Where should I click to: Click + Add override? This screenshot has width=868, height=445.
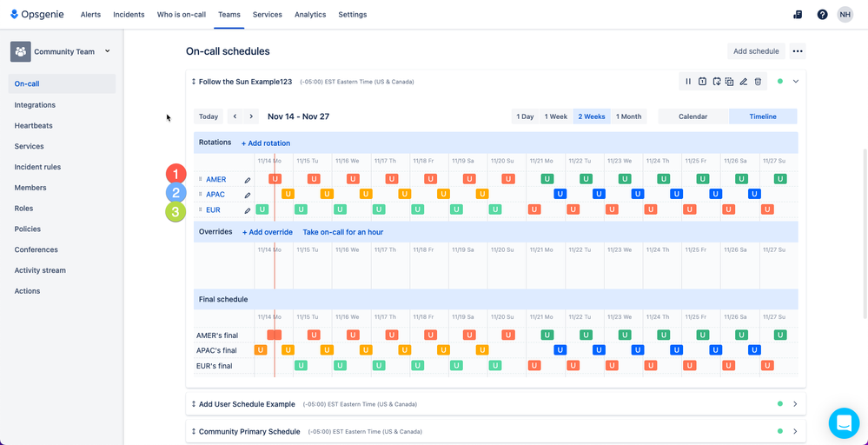pos(268,232)
